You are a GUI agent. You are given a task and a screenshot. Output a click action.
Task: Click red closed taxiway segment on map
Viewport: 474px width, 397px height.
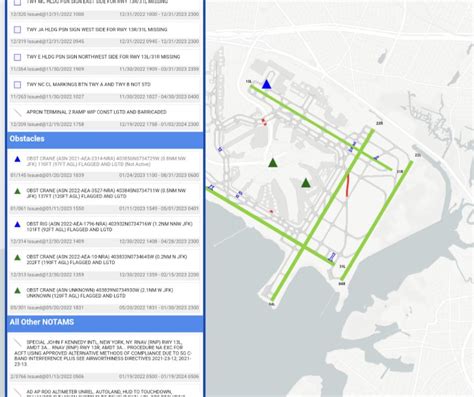click(348, 185)
